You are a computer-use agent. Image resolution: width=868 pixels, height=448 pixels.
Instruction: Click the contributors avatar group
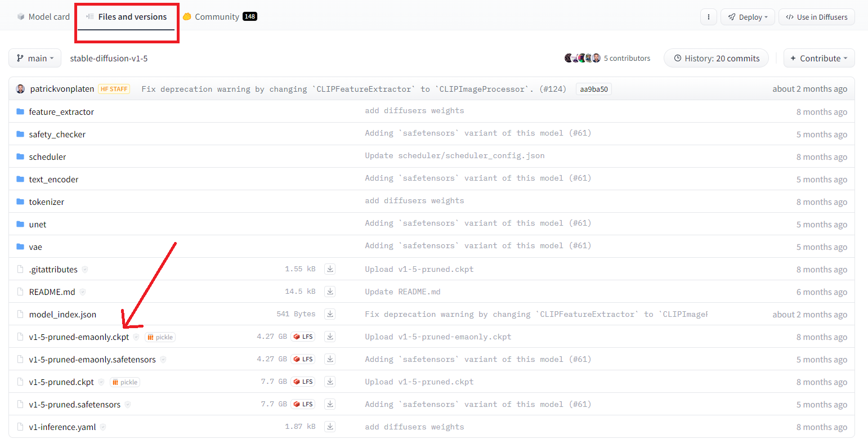coord(583,58)
